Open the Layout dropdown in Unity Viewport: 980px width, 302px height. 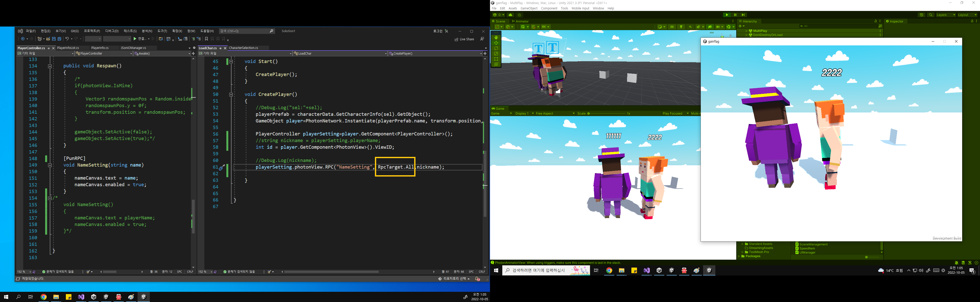[x=967, y=15]
